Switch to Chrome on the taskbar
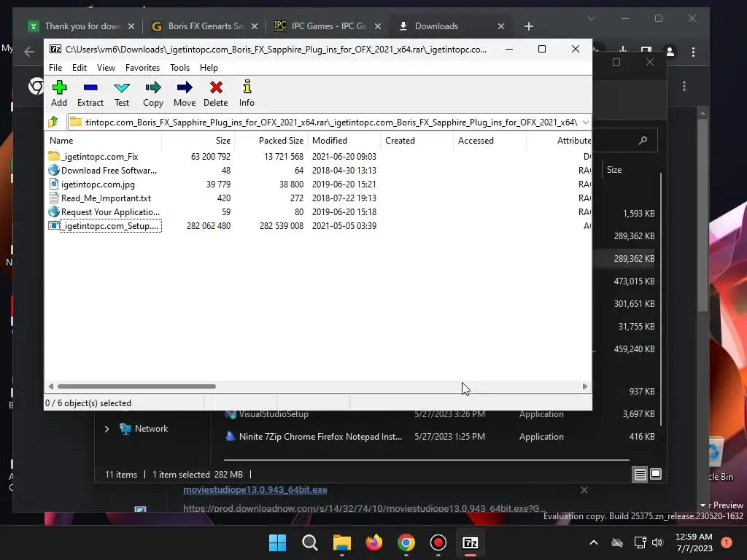This screenshot has height=560, width=747. click(406, 542)
